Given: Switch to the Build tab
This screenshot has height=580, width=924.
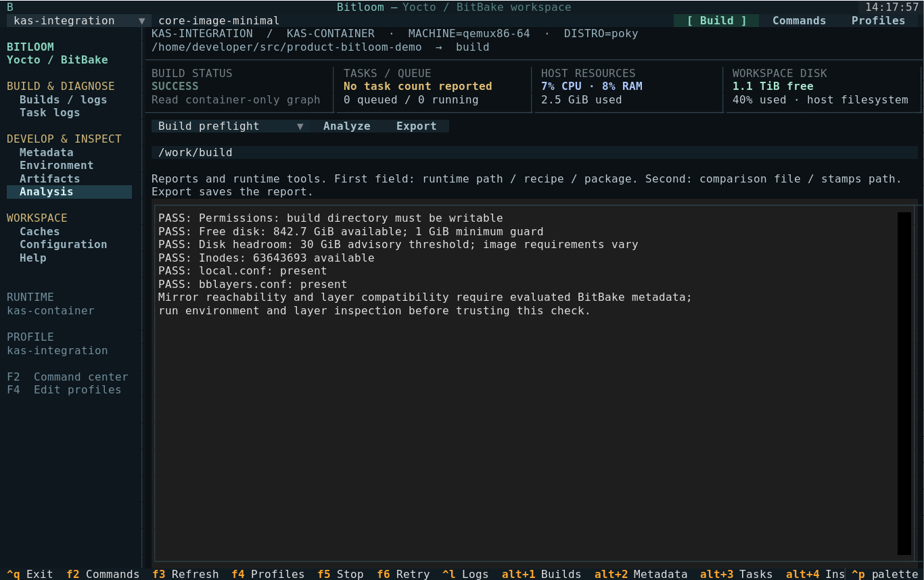Looking at the screenshot, I should pos(716,20).
